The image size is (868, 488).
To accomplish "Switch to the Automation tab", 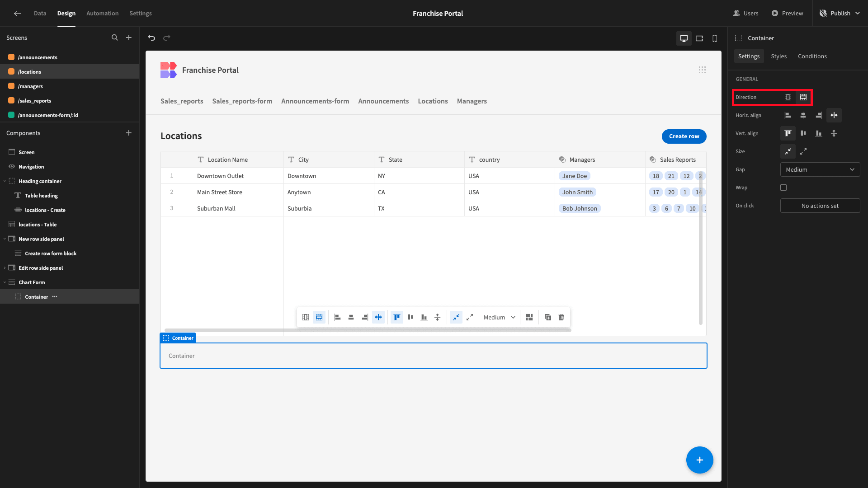I will click(103, 13).
